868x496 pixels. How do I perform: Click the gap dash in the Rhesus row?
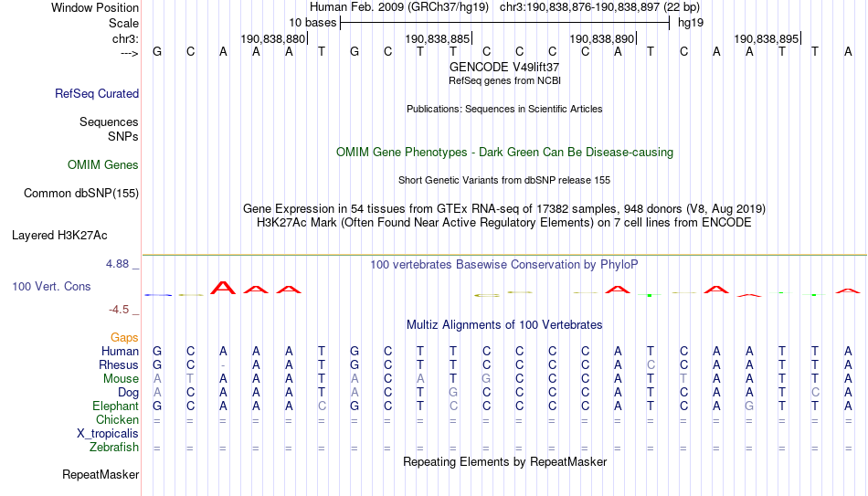[223, 365]
